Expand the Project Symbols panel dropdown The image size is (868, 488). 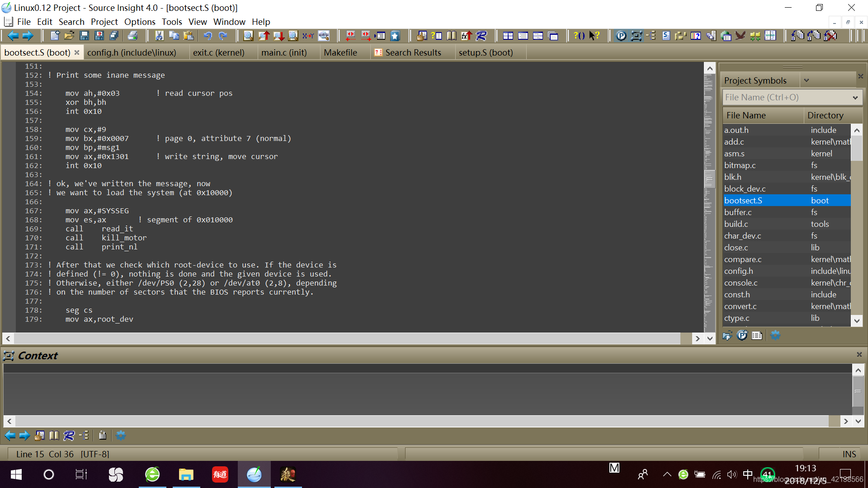(807, 80)
